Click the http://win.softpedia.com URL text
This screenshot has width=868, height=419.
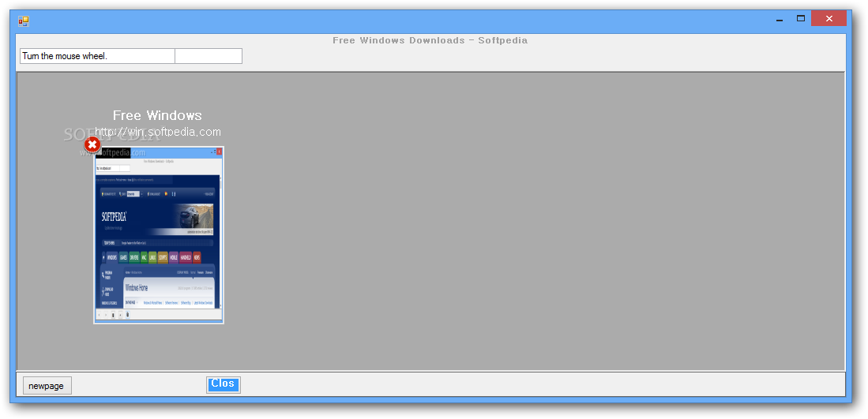[x=158, y=132]
